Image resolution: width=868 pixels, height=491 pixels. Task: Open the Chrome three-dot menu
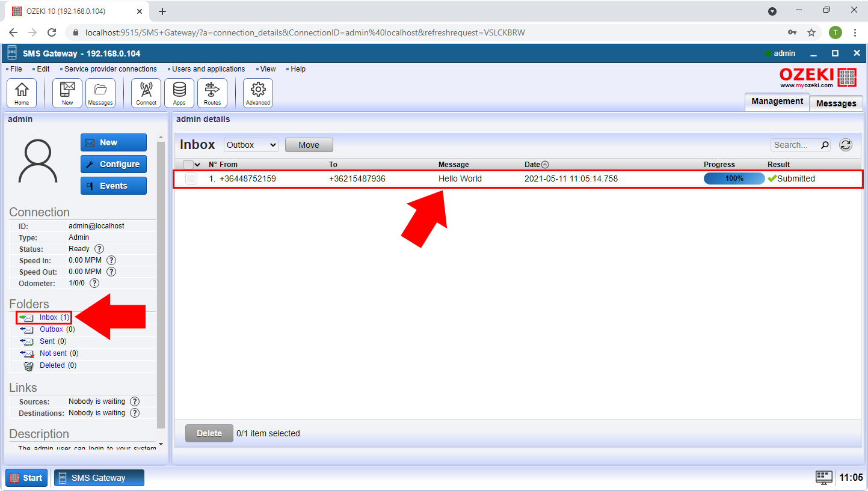[x=855, y=32]
